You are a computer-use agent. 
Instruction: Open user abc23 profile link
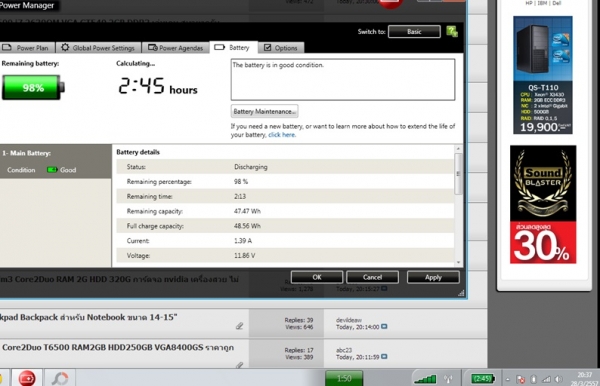(x=344, y=350)
